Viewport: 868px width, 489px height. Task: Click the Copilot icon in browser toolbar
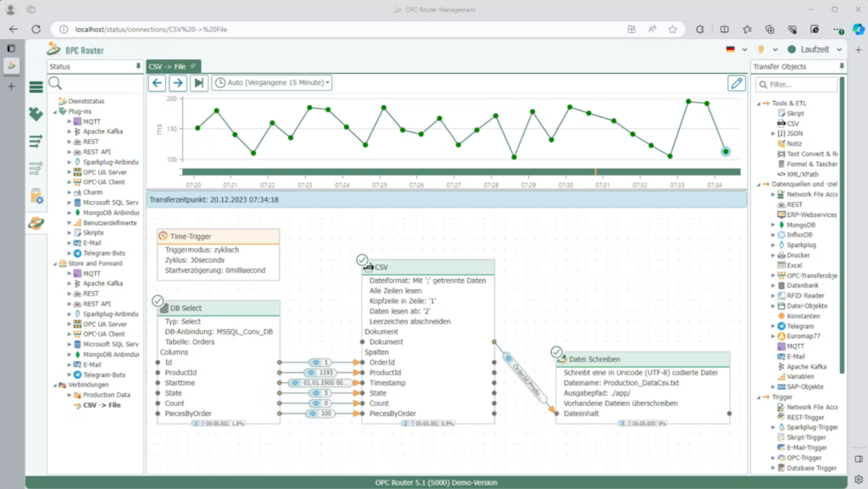tap(858, 30)
